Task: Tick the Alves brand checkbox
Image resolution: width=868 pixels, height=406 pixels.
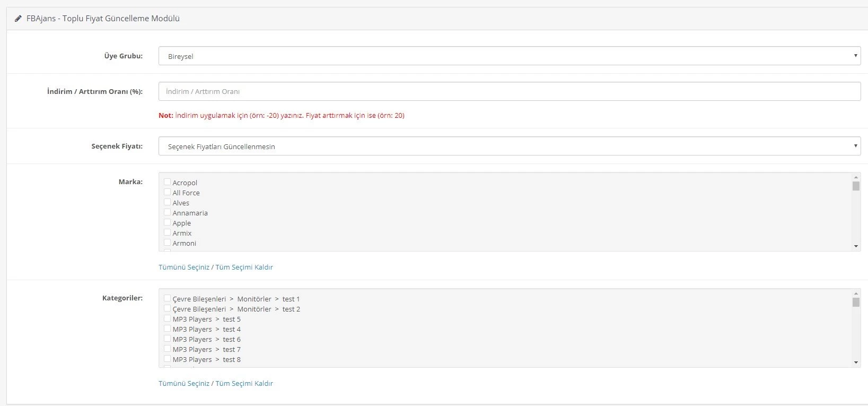Action: point(167,202)
